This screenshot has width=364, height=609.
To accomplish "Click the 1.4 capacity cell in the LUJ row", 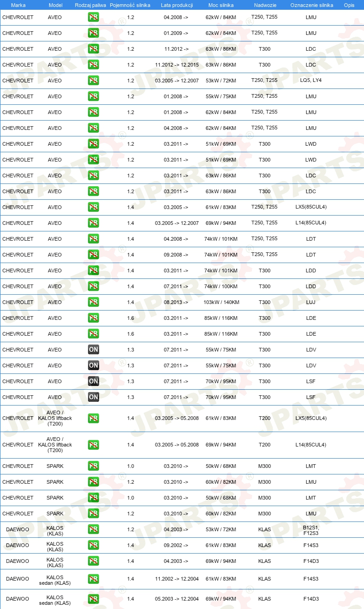I will tap(130, 302).
